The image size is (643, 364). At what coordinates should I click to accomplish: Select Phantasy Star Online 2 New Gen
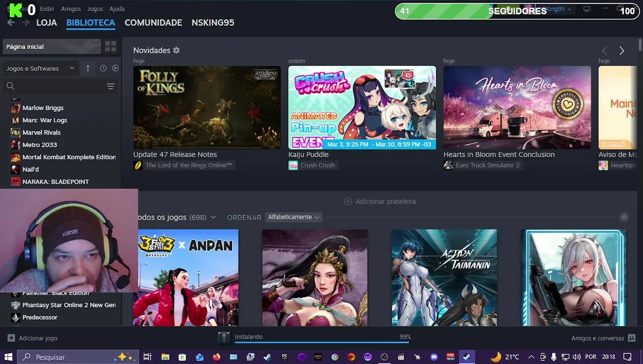[x=69, y=305]
